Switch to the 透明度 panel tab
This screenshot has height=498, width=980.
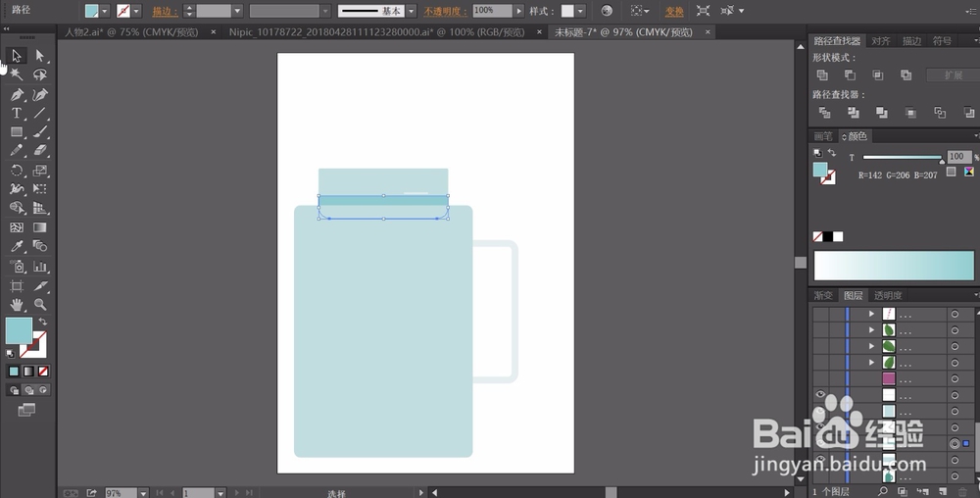(x=888, y=295)
